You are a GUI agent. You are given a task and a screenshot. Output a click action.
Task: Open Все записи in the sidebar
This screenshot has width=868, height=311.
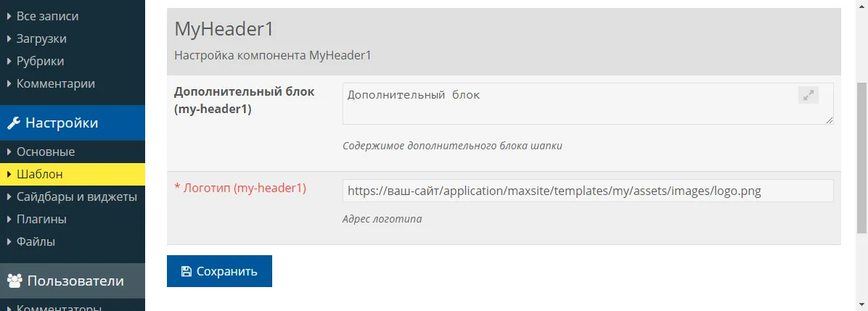(47, 16)
